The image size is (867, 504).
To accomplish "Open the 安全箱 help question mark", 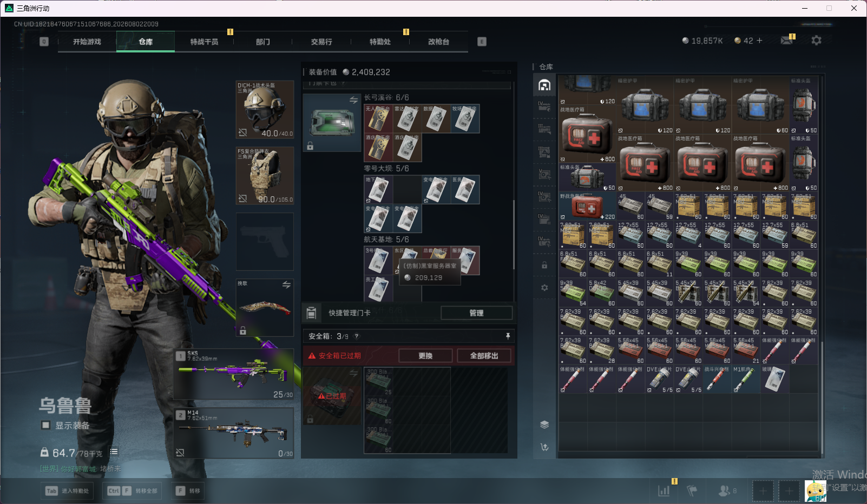I will point(357,336).
